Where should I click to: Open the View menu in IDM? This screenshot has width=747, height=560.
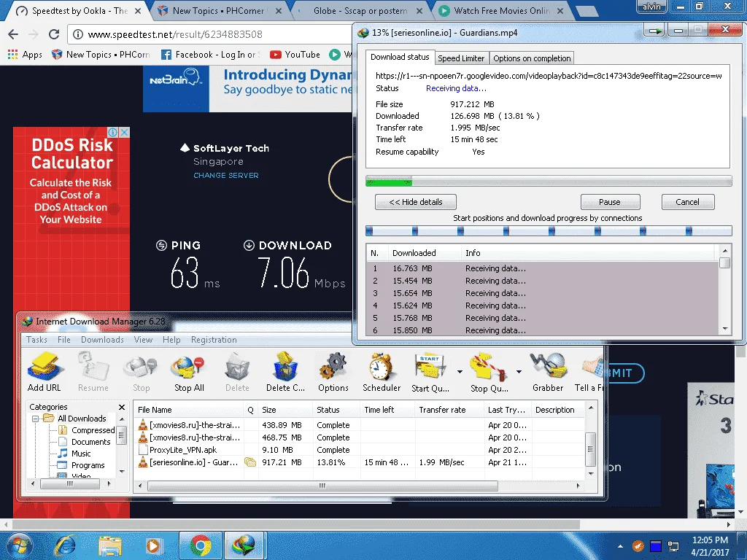point(143,340)
